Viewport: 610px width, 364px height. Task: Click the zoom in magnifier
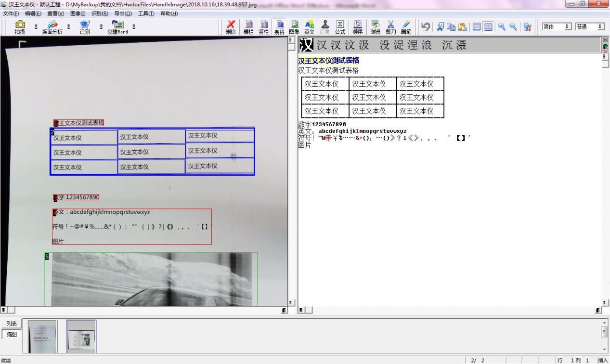[502, 27]
